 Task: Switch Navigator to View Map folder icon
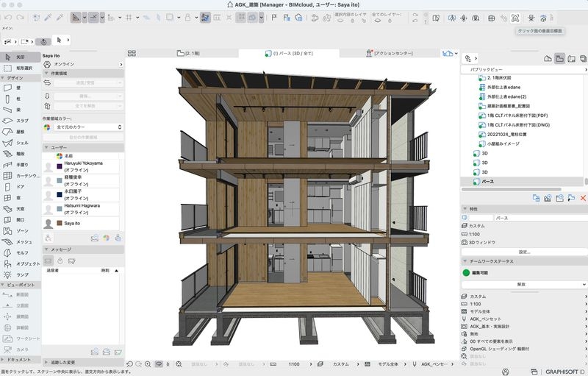point(559,59)
